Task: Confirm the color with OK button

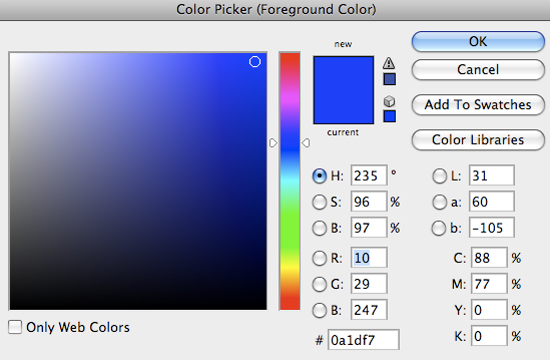Action: click(x=478, y=41)
